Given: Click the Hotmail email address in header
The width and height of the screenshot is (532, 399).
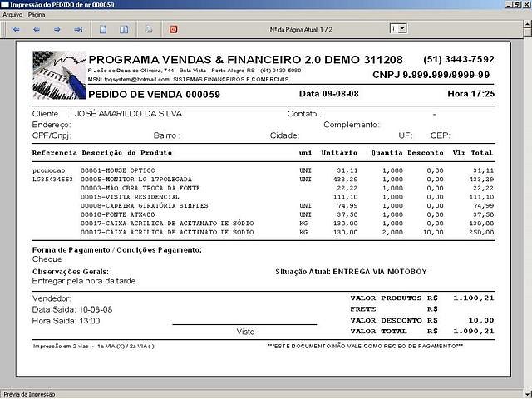Looking at the screenshot, I should point(135,79).
